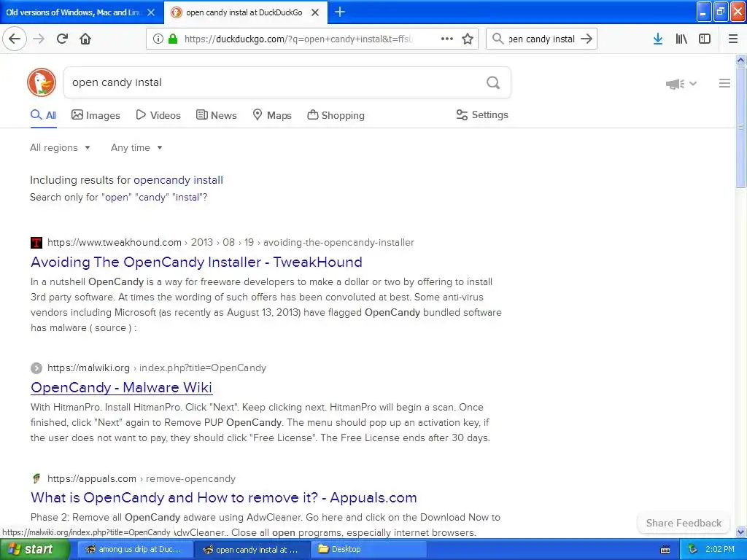This screenshot has width=747, height=560.
Task: Click the page scrollbar up arrow
Action: click(x=741, y=60)
